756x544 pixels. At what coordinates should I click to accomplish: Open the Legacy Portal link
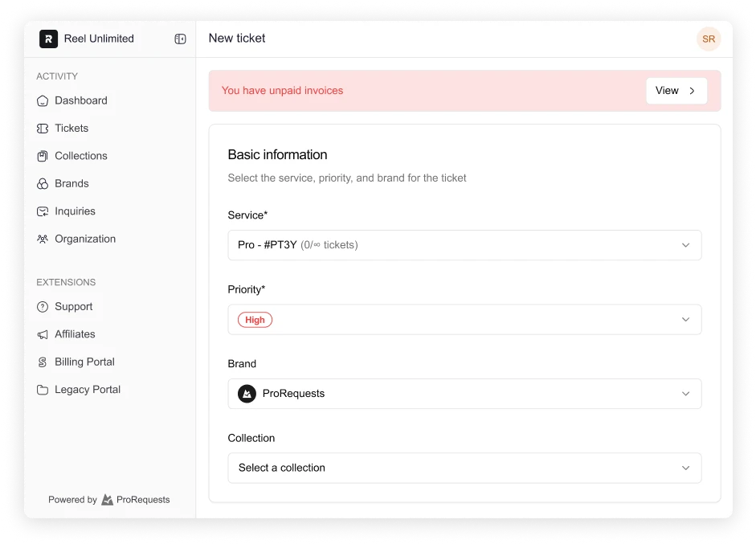[88, 390]
